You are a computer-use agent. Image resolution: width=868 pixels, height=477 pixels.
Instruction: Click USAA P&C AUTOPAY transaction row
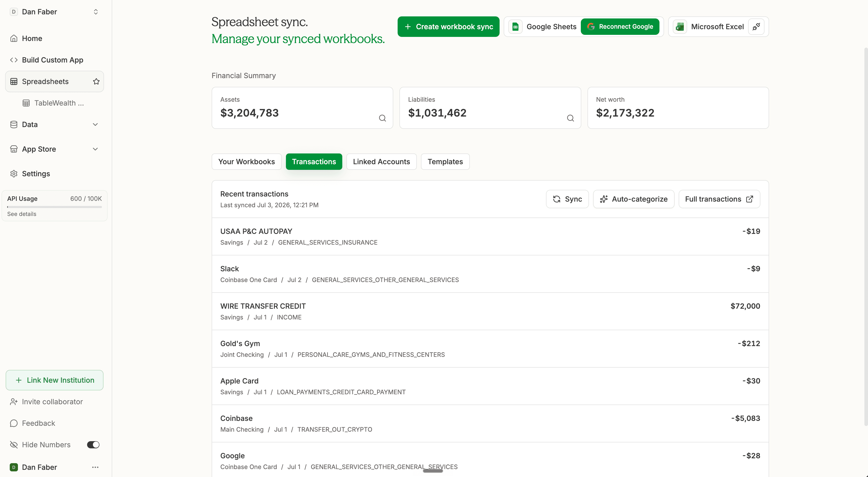(x=490, y=236)
